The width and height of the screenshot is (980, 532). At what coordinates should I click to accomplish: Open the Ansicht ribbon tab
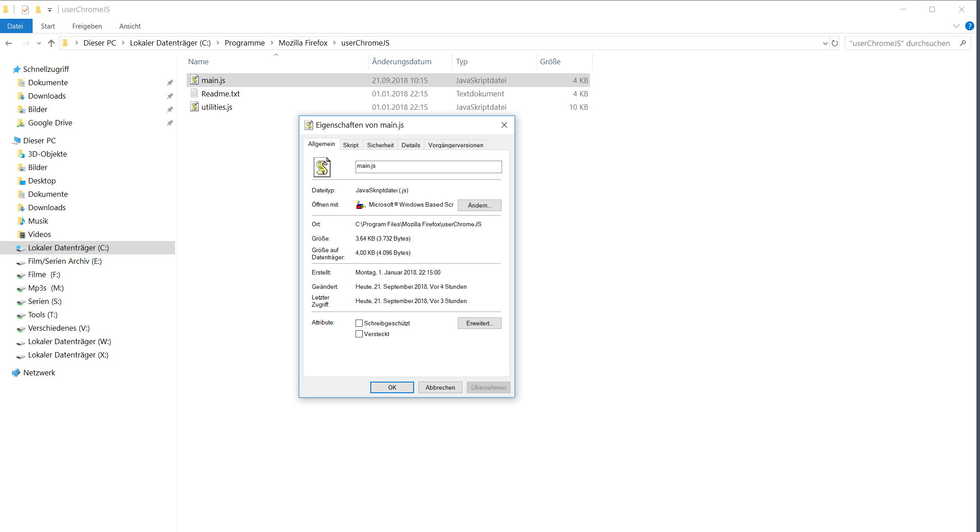(130, 26)
